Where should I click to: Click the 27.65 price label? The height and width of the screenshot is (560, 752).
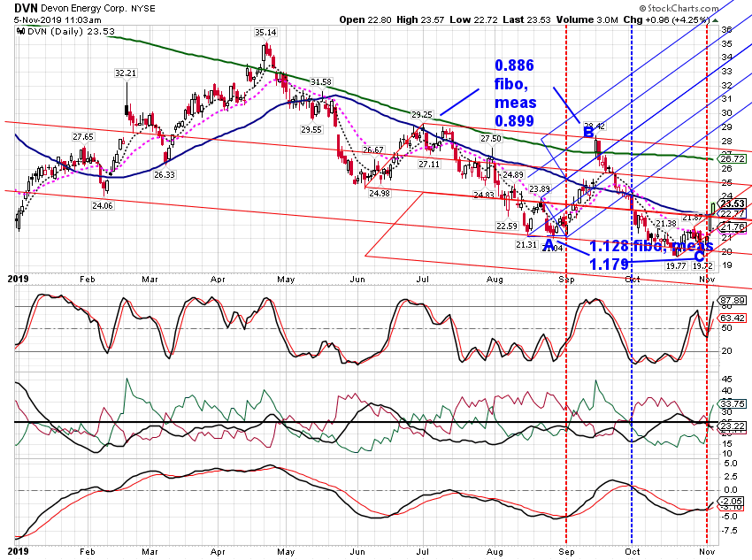[83, 136]
